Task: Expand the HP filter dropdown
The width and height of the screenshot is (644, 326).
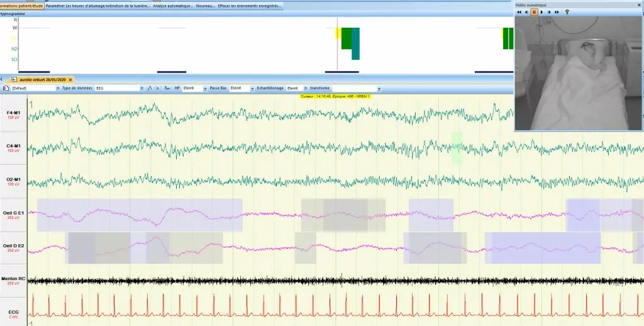Action: point(205,89)
